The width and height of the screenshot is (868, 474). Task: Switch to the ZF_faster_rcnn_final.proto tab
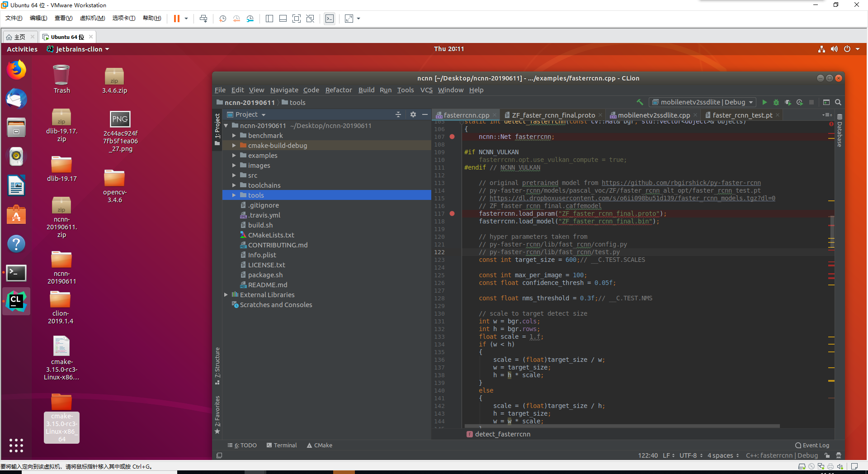(x=552, y=115)
